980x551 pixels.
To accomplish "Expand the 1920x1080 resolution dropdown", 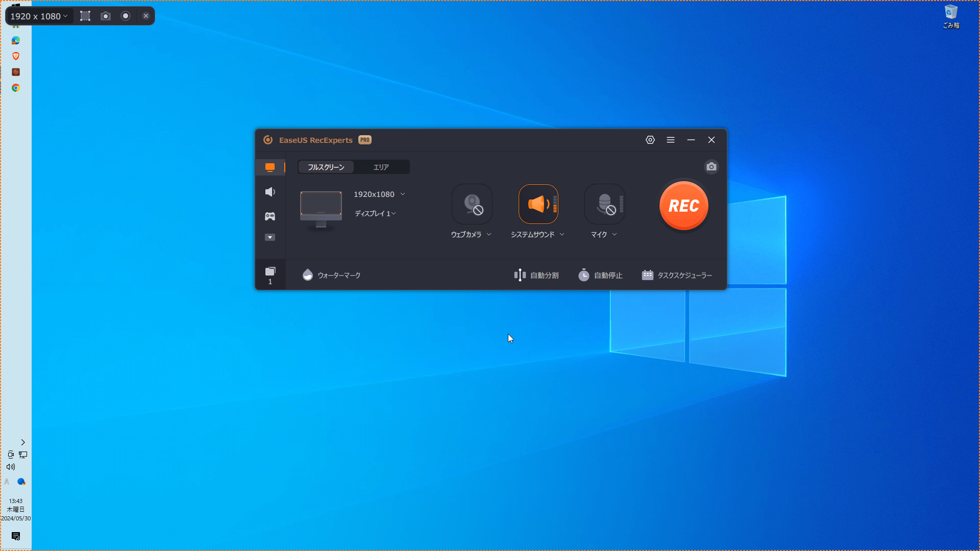I will 403,194.
